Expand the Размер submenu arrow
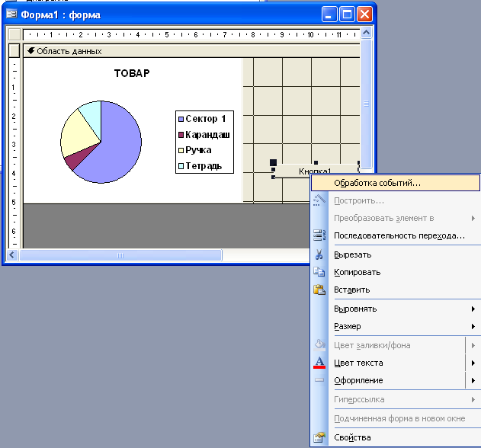Viewport: 481px width, 448px height. coord(473,326)
